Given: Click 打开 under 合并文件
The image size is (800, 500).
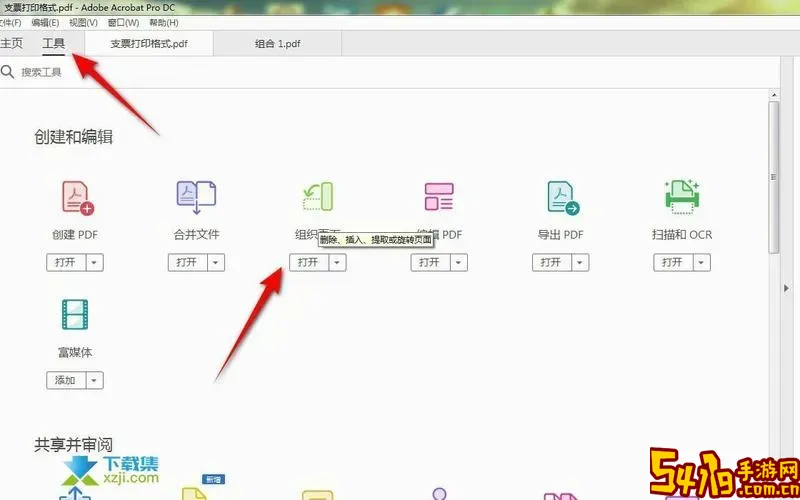Looking at the screenshot, I should (188, 263).
